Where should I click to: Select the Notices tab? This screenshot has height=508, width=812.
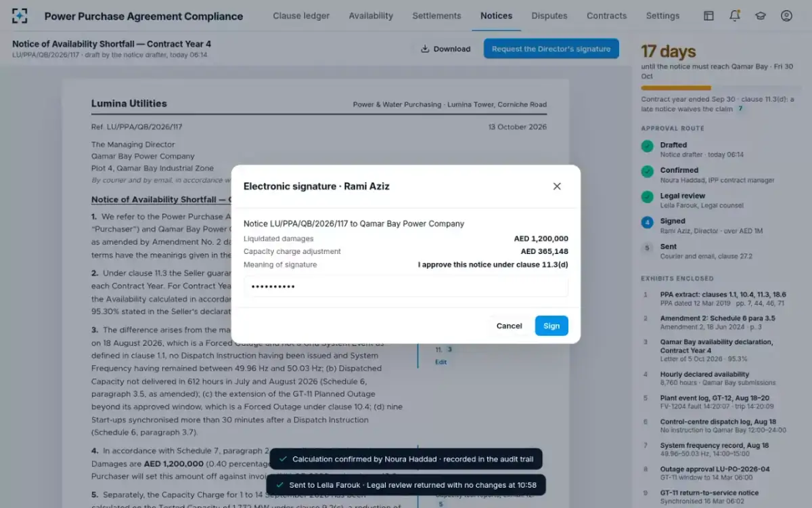click(496, 16)
